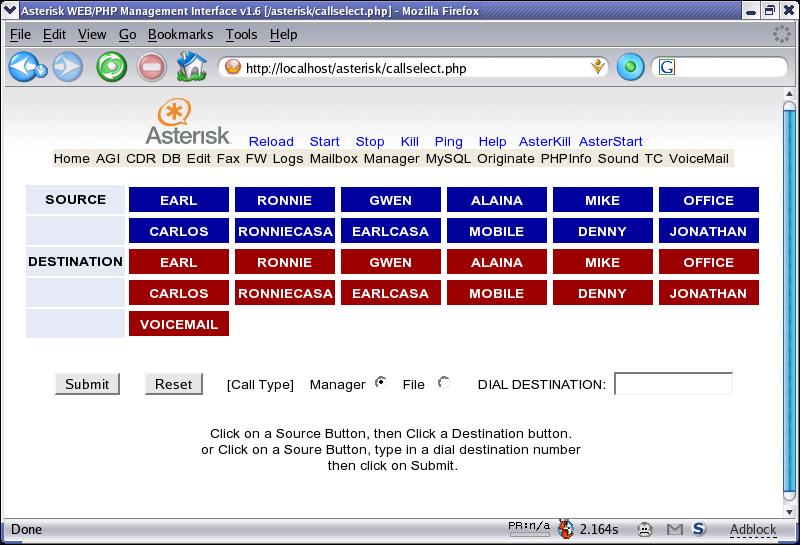Click the Submit button

point(87,384)
